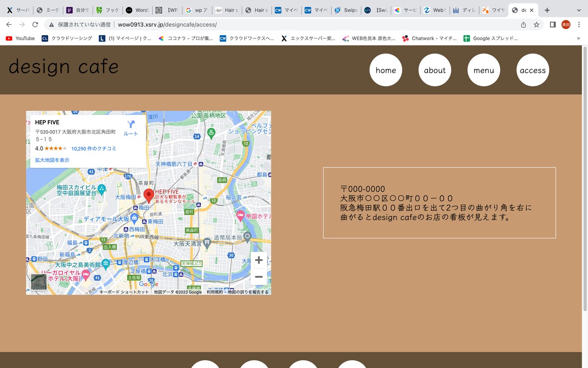Switch to the ワイヤ tab

pyautogui.click(x=493, y=10)
